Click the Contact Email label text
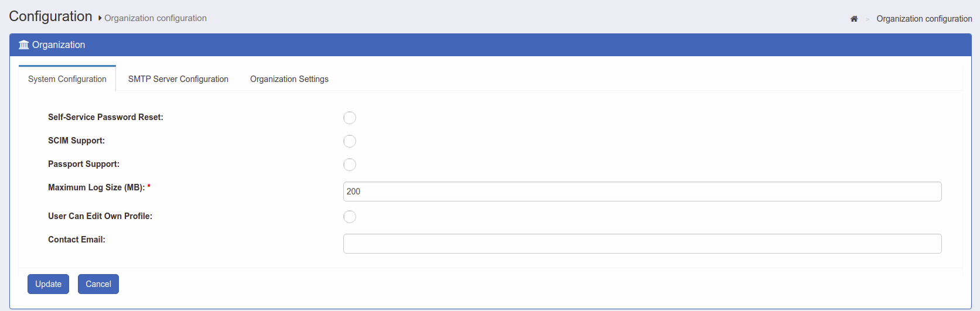Image resolution: width=980 pixels, height=311 pixels. 77,240
